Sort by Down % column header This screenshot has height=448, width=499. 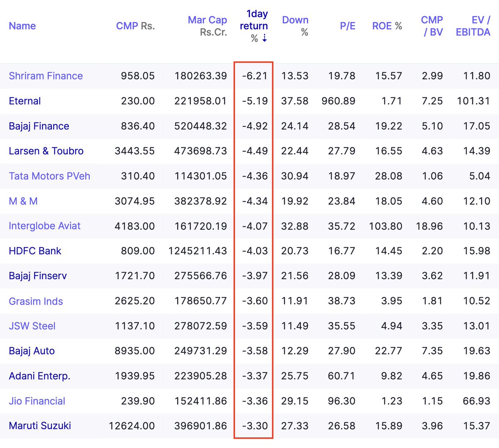[295, 26]
